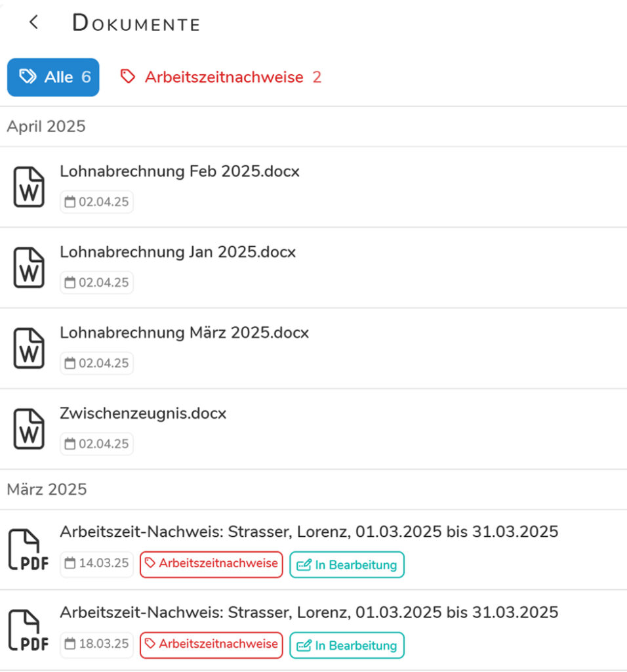This screenshot has height=672, width=627.
Task: Open Lohnabrechnung März 2025.docx
Action: 184,333
